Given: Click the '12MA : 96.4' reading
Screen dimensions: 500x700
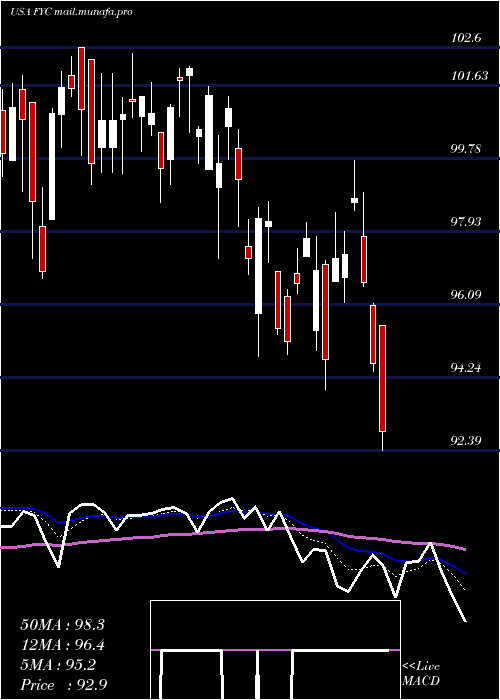Looking at the screenshot, I should coord(62,645).
